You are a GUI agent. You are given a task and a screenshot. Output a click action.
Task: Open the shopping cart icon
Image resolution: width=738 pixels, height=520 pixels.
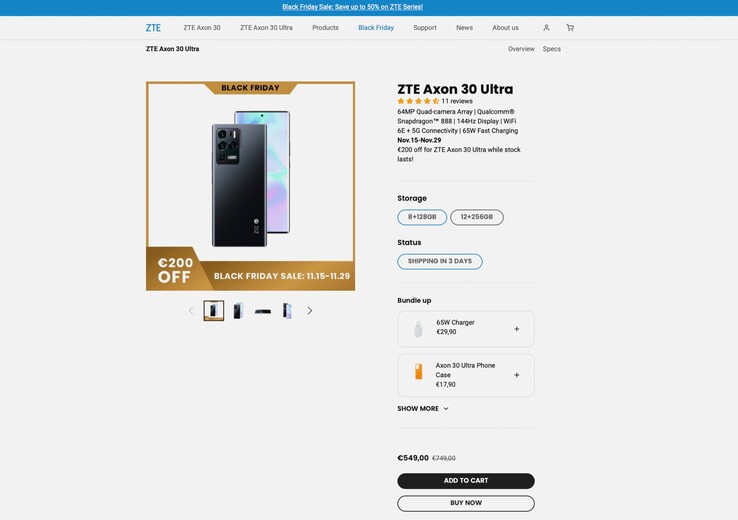tap(570, 28)
